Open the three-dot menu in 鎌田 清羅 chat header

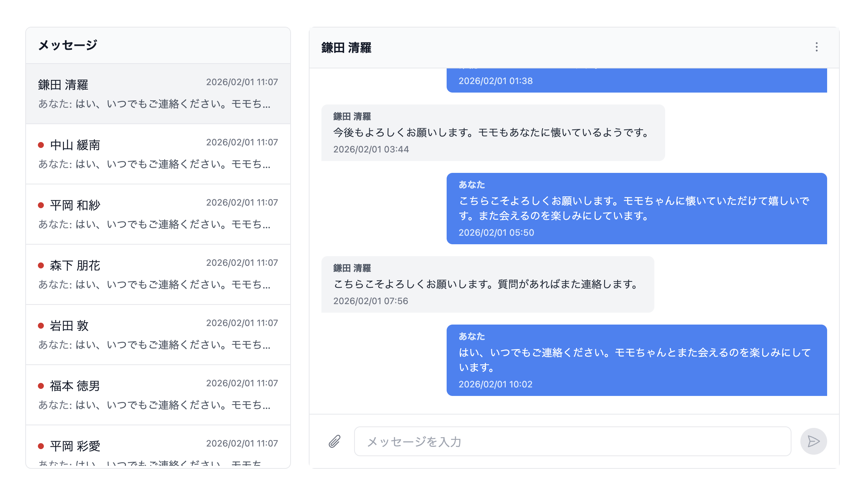coord(817,48)
